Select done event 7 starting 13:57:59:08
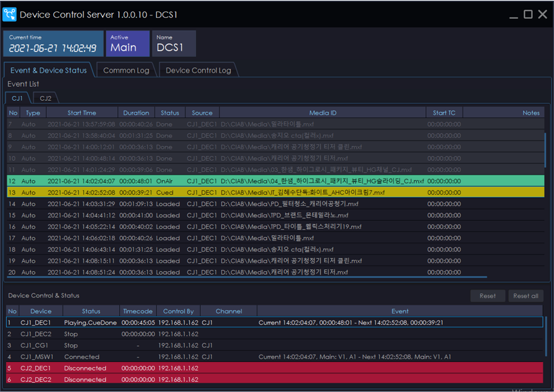The height and width of the screenshot is (392, 554). tap(275, 124)
